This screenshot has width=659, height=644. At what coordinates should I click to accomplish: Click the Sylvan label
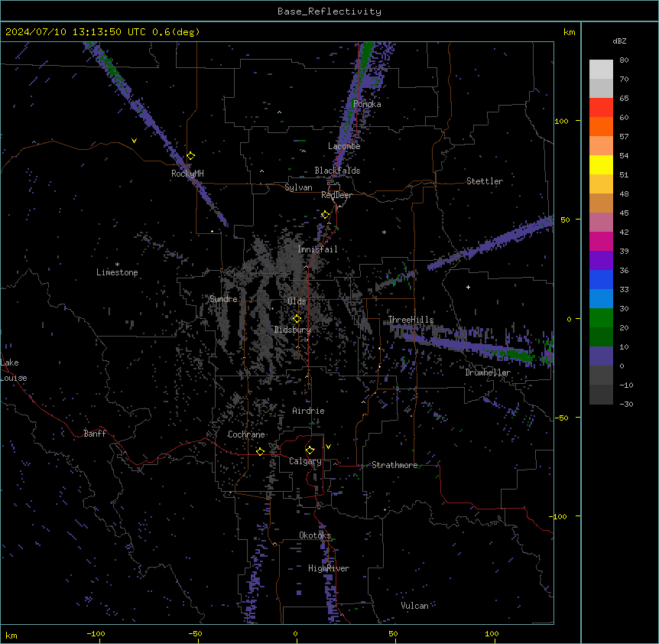coord(298,187)
